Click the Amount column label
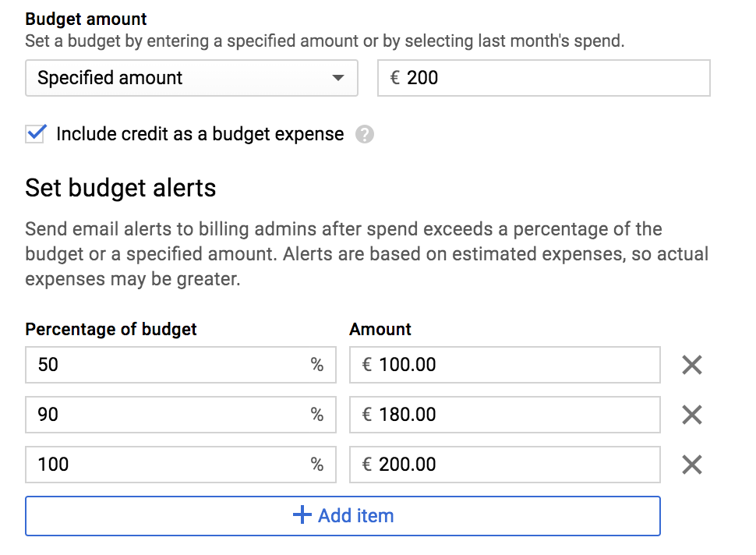 click(380, 329)
